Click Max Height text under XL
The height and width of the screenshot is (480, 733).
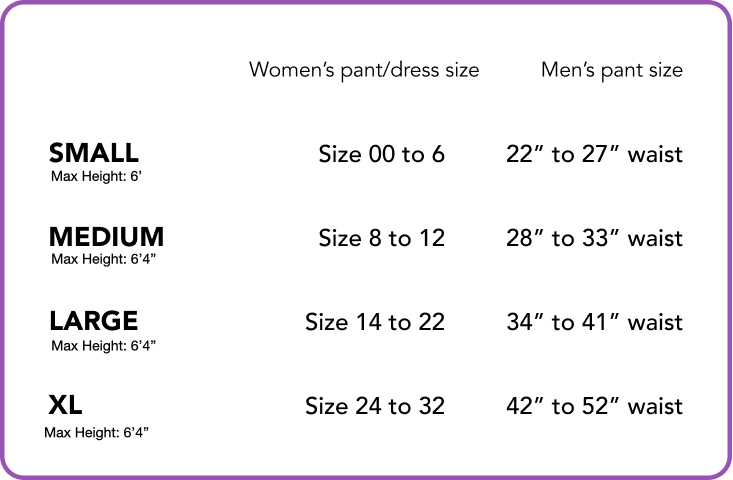click(x=97, y=433)
